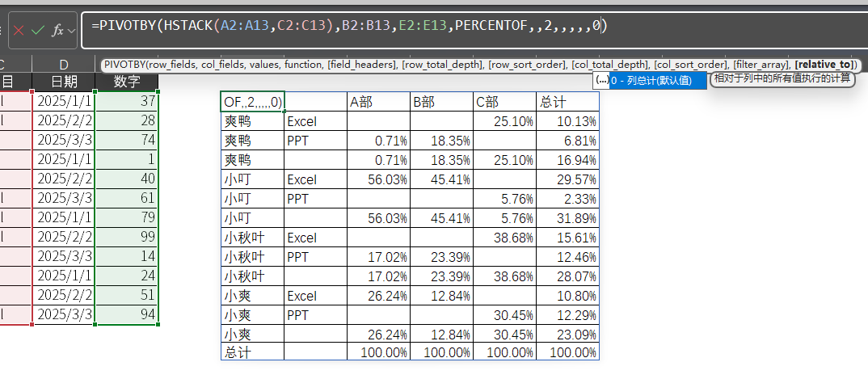This screenshot has height=379, width=868.
Task: Select the 15.61% total cell
Action: (x=568, y=237)
